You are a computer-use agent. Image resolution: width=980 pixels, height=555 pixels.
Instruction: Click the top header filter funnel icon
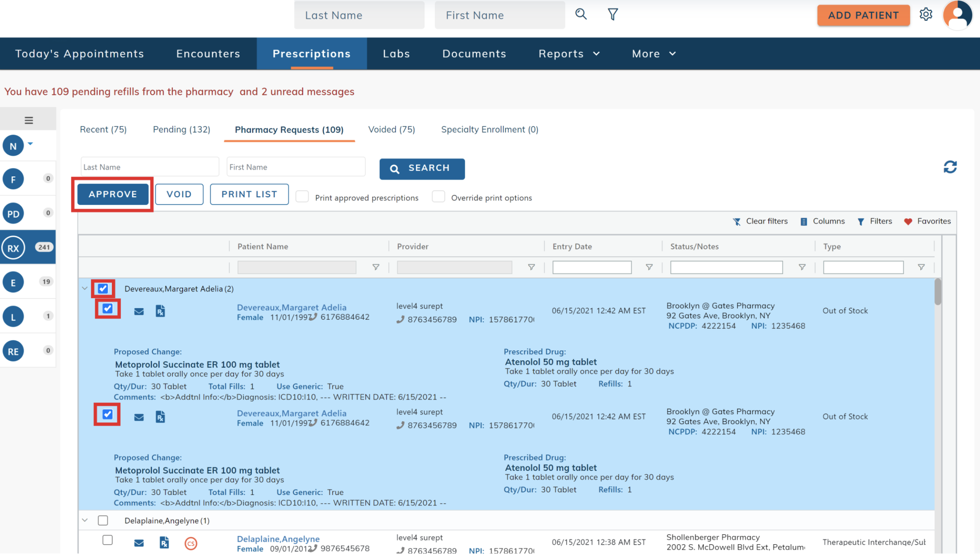[613, 15]
